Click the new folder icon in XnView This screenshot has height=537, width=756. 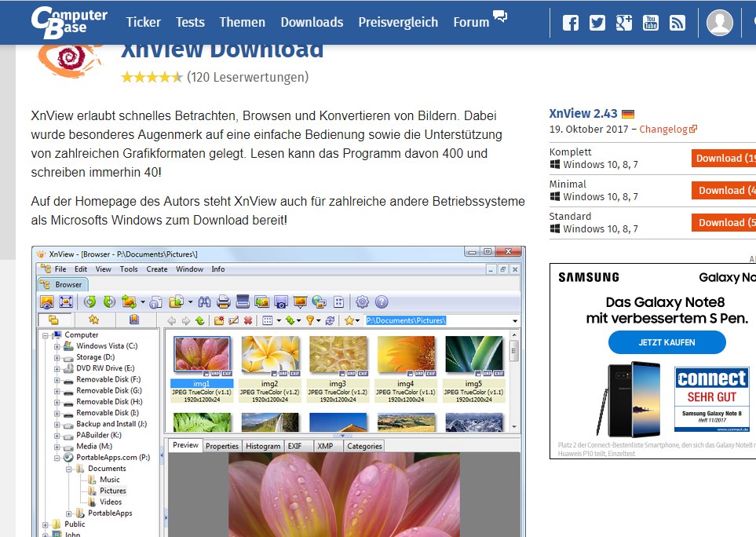coord(219,320)
